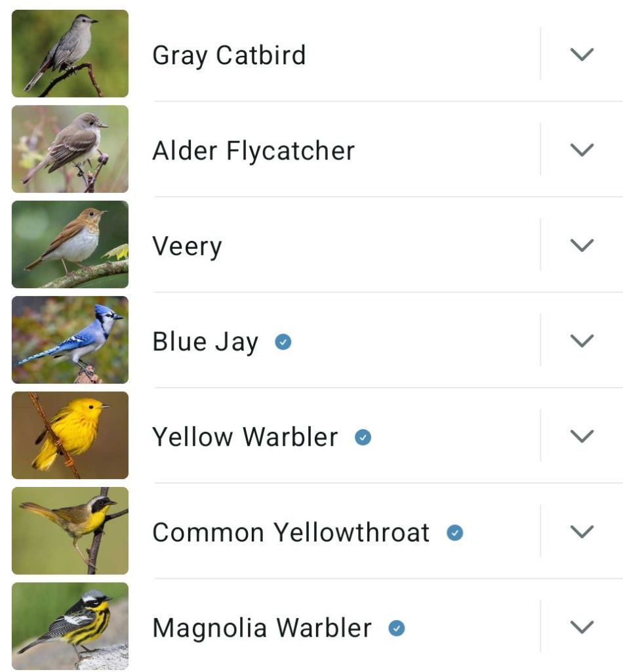Expand the Gray Catbird entry

pyautogui.click(x=582, y=54)
